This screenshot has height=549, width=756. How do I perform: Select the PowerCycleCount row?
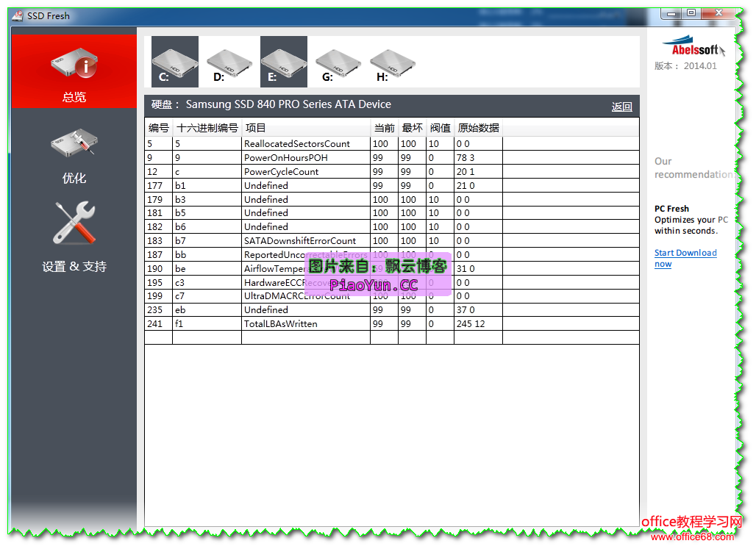tap(392, 171)
